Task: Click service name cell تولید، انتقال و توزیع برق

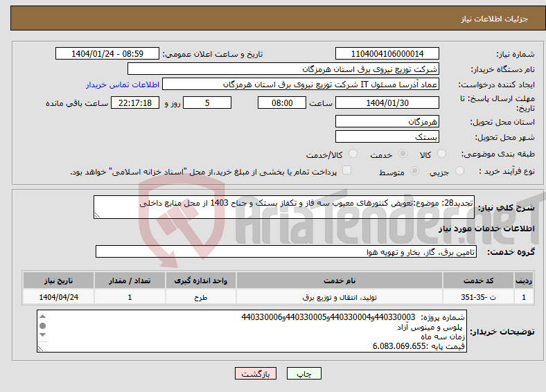Action: click(340, 297)
